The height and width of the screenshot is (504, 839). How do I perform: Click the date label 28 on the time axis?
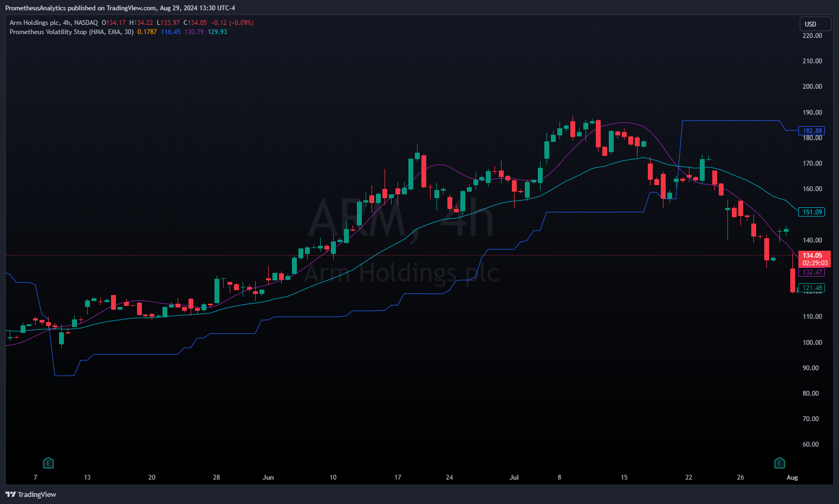217,477
